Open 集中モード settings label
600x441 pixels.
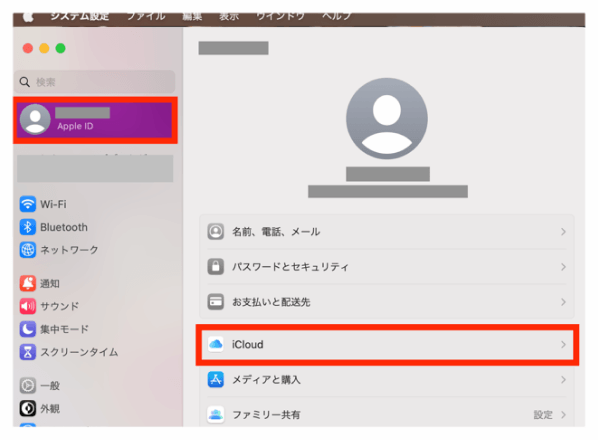tap(64, 329)
